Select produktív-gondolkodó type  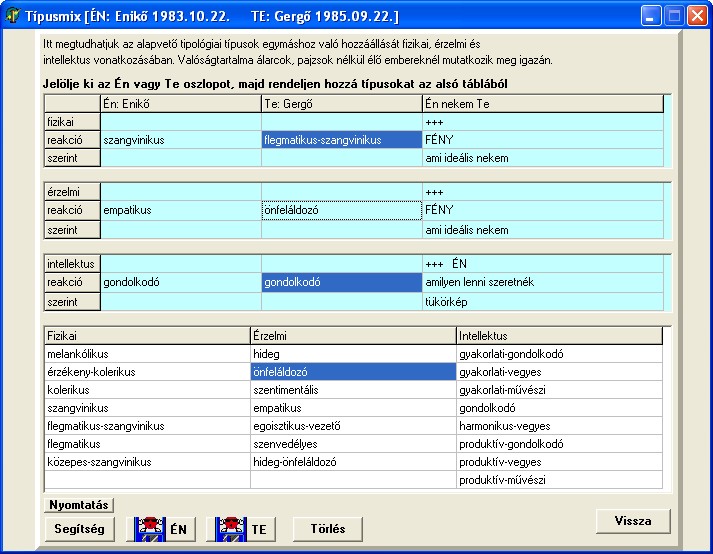point(559,444)
